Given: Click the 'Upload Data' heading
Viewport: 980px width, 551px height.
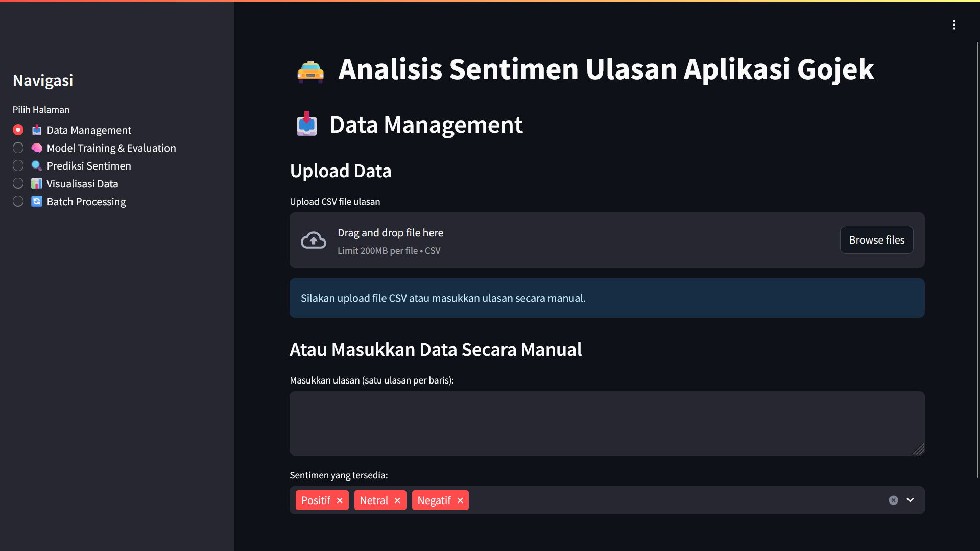Looking at the screenshot, I should (341, 171).
